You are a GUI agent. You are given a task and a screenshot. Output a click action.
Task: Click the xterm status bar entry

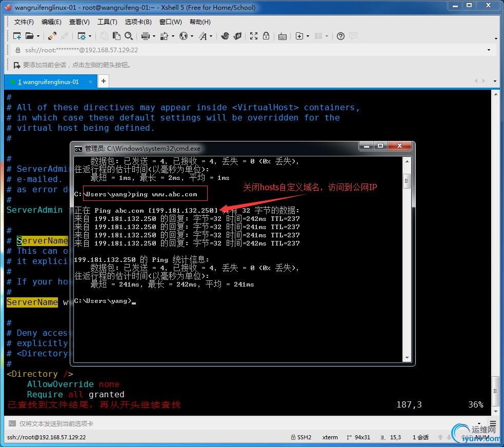tap(330, 437)
